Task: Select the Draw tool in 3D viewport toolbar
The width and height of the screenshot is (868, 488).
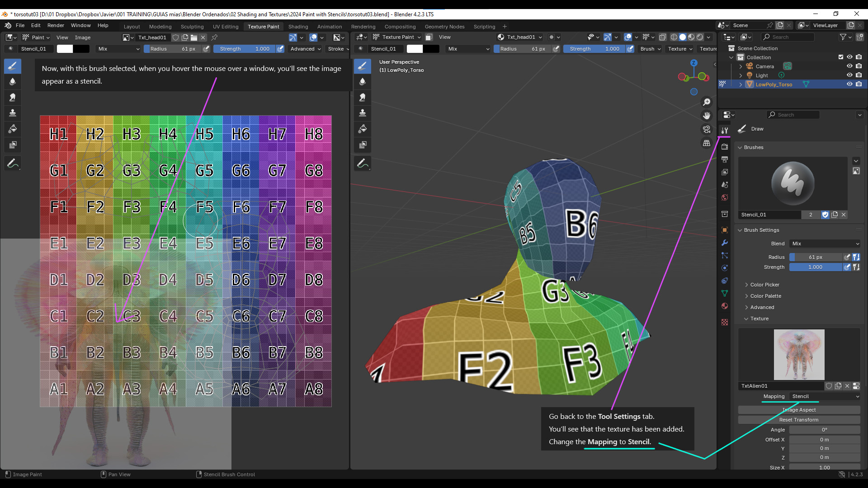Action: 363,66
